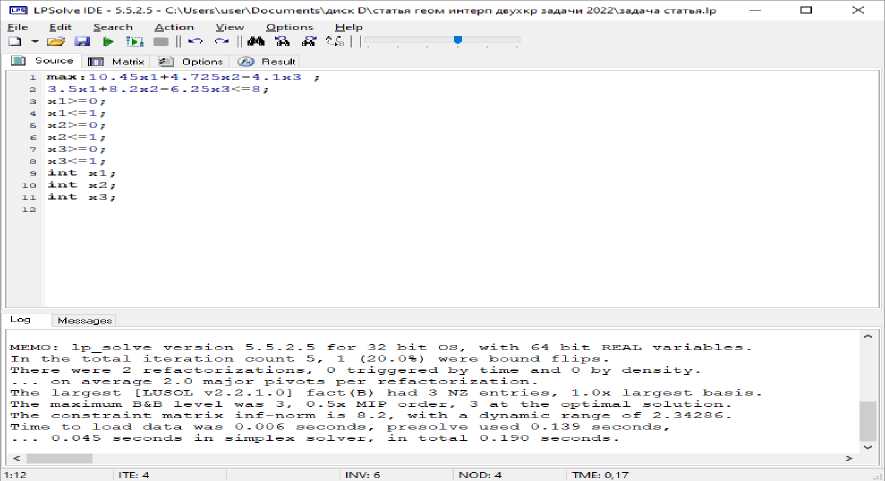Open the Action menu

pyautogui.click(x=174, y=27)
